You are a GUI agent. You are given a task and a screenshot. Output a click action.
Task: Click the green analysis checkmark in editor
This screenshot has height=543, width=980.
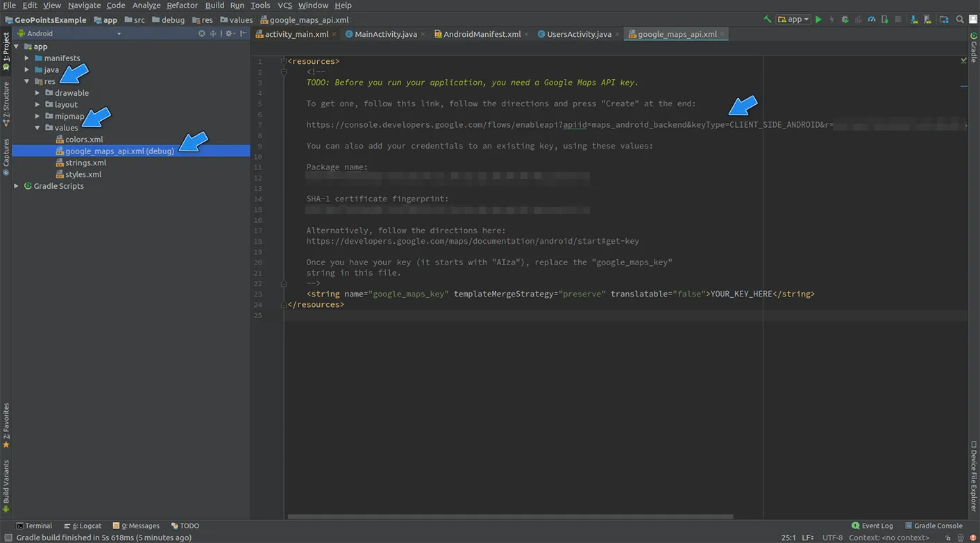(x=964, y=61)
